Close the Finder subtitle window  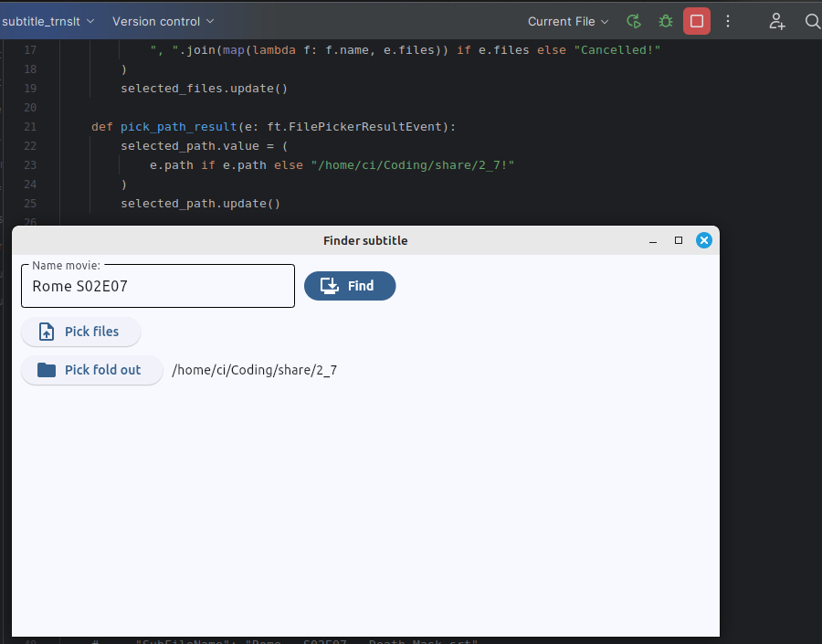pos(704,241)
